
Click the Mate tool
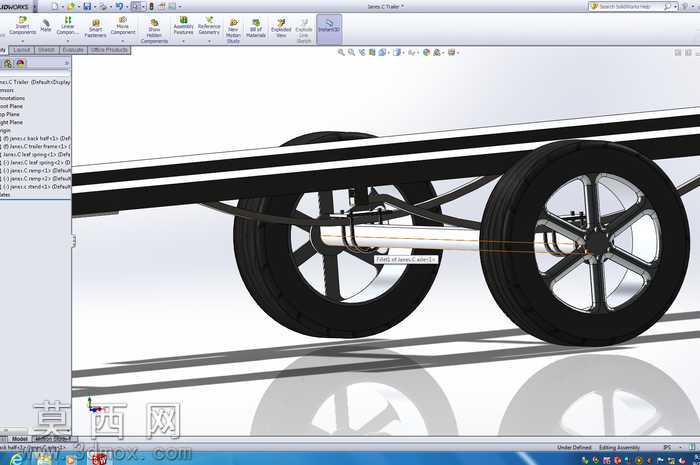coord(46,25)
